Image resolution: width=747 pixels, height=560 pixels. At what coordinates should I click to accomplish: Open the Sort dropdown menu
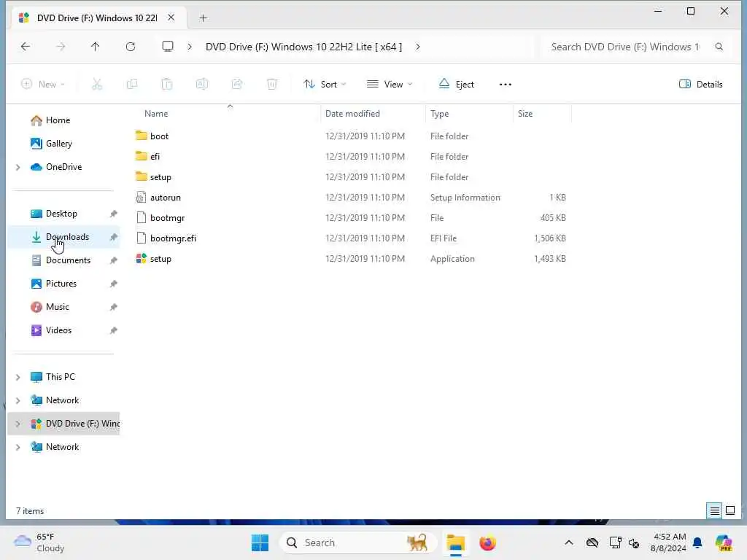coord(325,85)
